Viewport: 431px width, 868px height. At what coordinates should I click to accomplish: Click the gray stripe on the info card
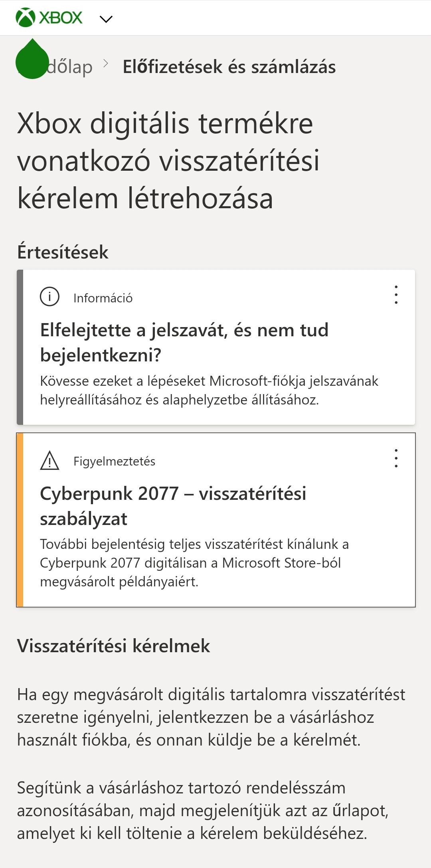pyautogui.click(x=20, y=347)
